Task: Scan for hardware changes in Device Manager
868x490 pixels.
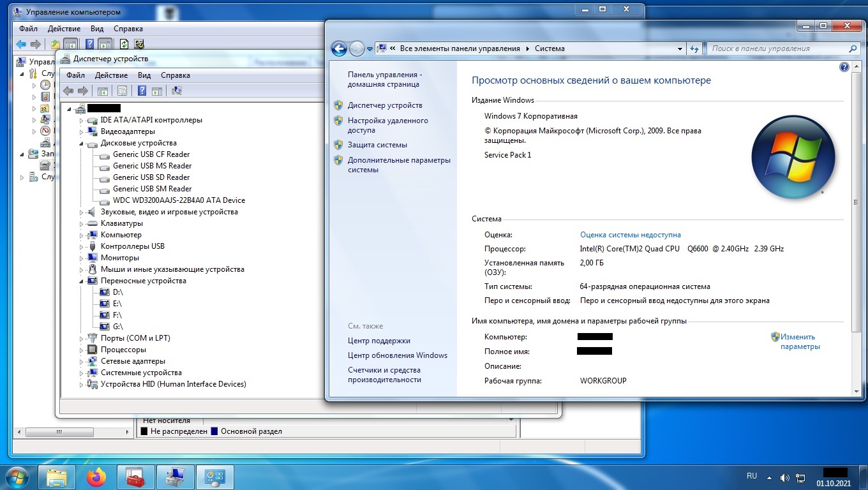Action: [177, 91]
